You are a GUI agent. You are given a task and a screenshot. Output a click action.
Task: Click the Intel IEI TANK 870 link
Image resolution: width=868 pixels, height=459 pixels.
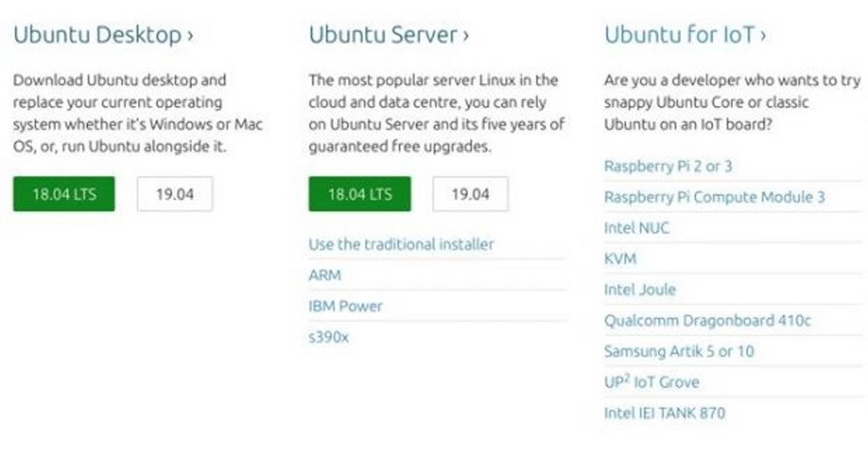(664, 413)
